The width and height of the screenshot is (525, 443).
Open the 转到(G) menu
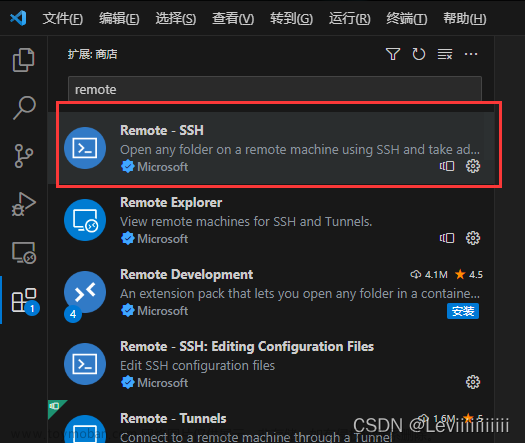[x=291, y=18]
